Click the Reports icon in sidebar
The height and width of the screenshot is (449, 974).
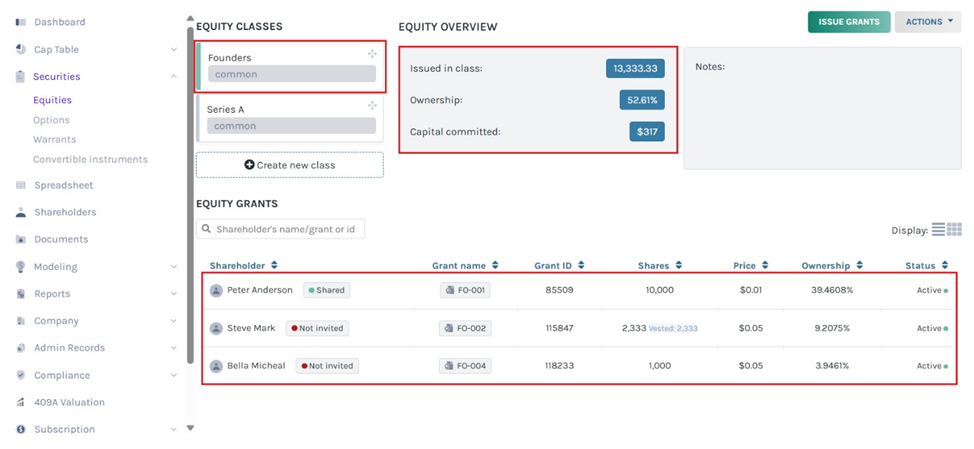coord(20,294)
